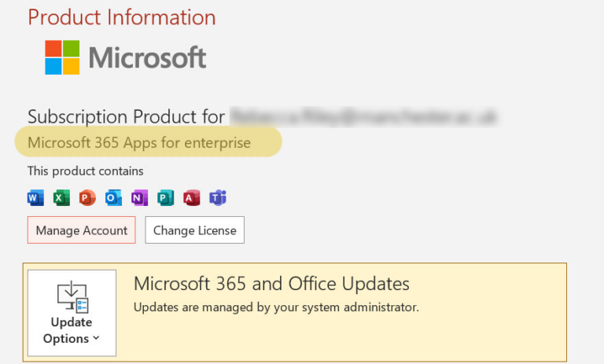Click the 'This product contains' label
The height and width of the screenshot is (364, 604).
click(x=86, y=171)
